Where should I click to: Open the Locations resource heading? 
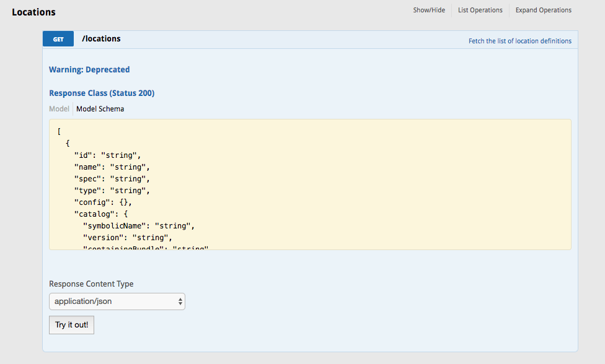point(33,12)
